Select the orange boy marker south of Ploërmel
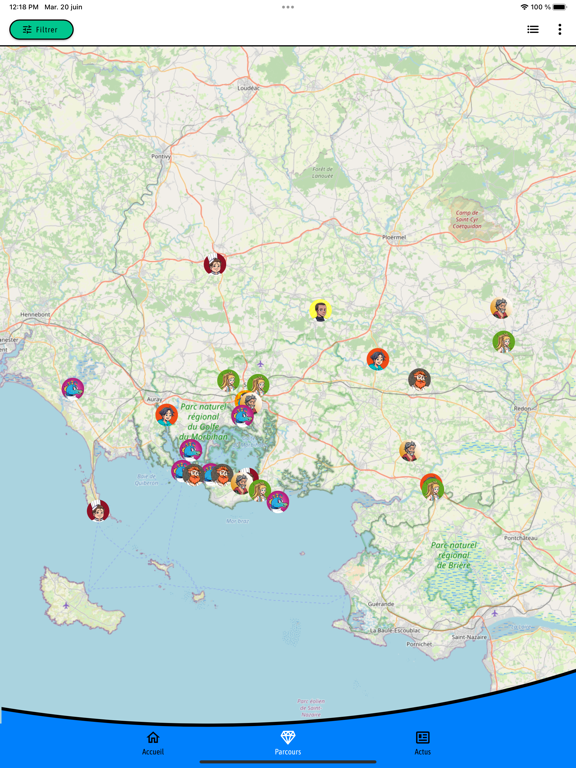The height and width of the screenshot is (768, 576). pos(378,359)
